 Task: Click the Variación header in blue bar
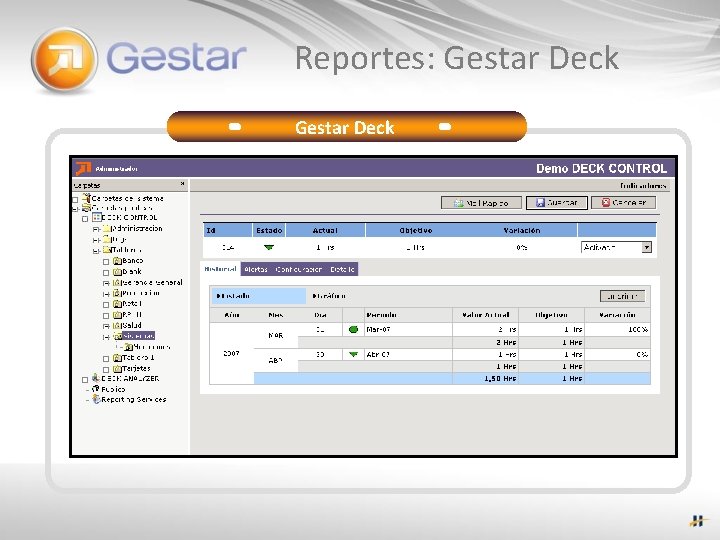pyautogui.click(x=522, y=231)
